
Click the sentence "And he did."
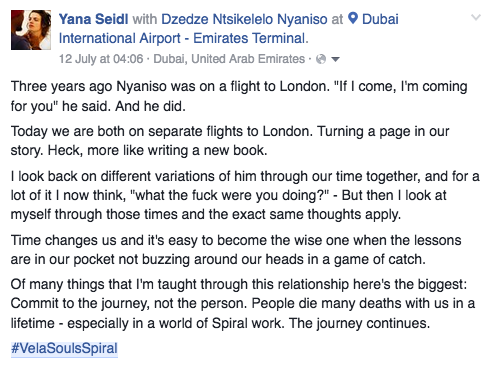(150, 106)
